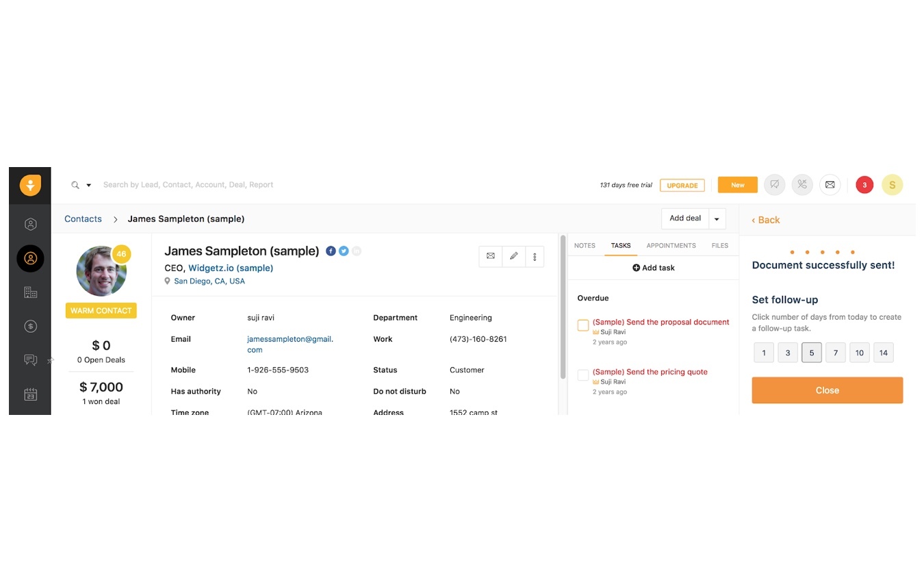Click the contact details vertical scrollbar

(563, 308)
